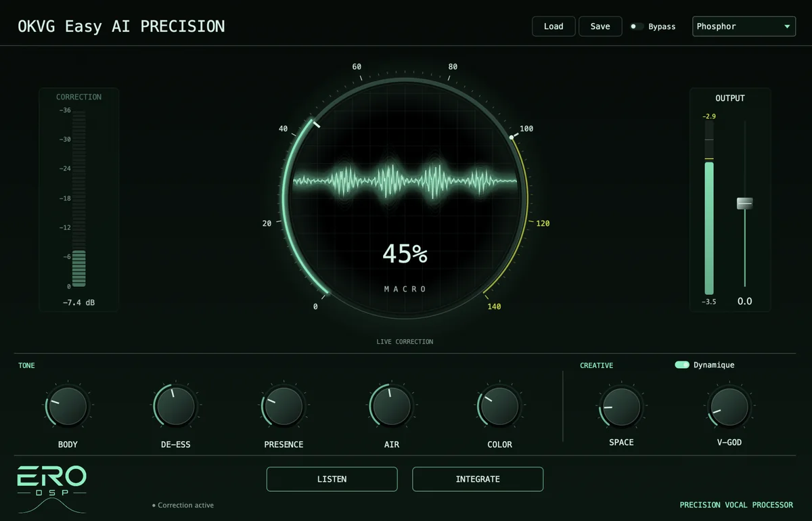Click the INTEGRATE button
Viewport: 812px width, 521px height.
(x=478, y=479)
